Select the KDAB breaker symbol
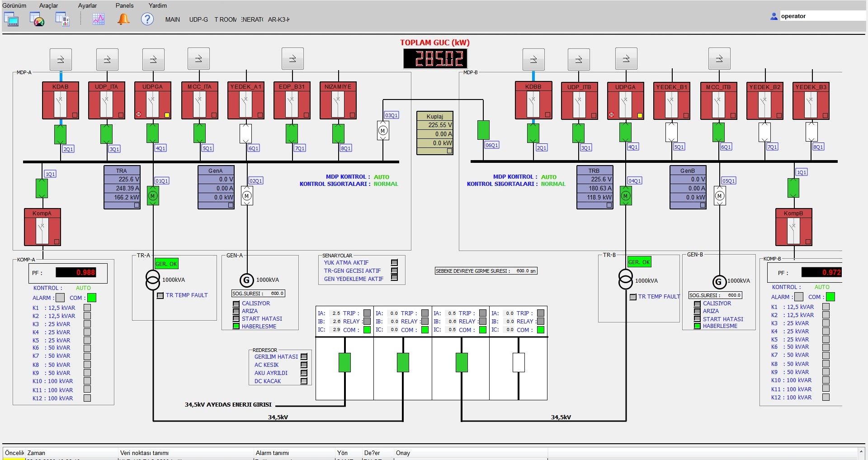Screen dimensions: 868x460 pyautogui.click(x=61, y=104)
